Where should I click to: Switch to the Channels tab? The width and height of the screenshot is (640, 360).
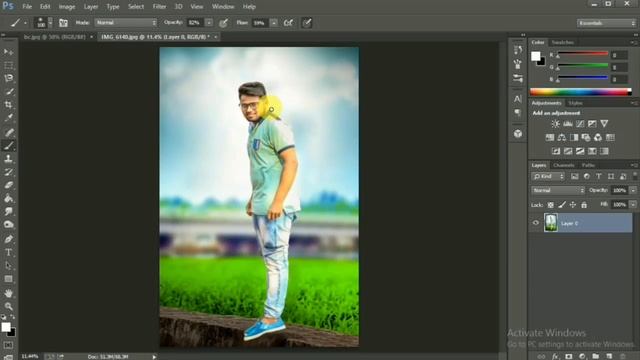[564, 165]
